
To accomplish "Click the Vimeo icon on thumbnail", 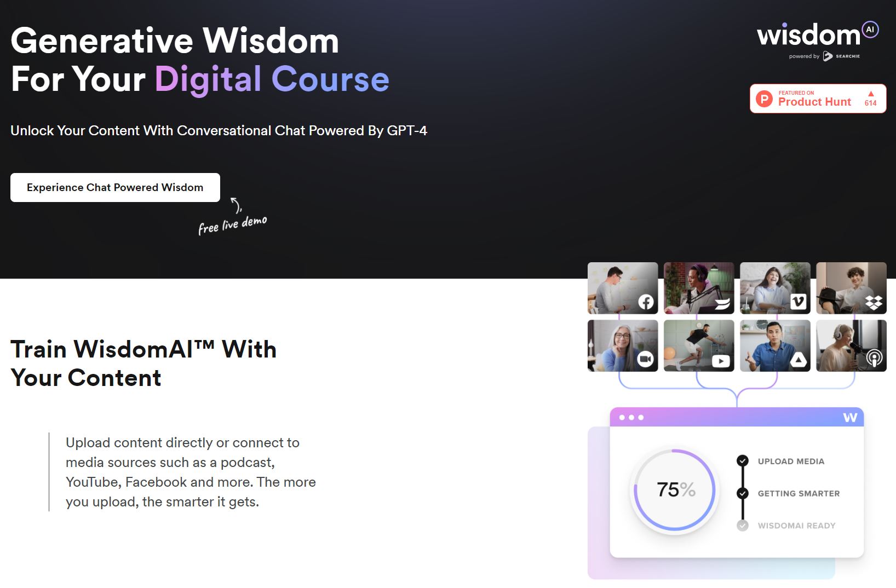I will point(798,302).
